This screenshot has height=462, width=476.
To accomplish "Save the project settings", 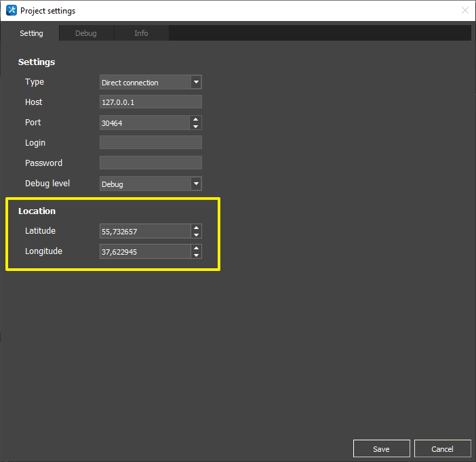I will (381, 448).
